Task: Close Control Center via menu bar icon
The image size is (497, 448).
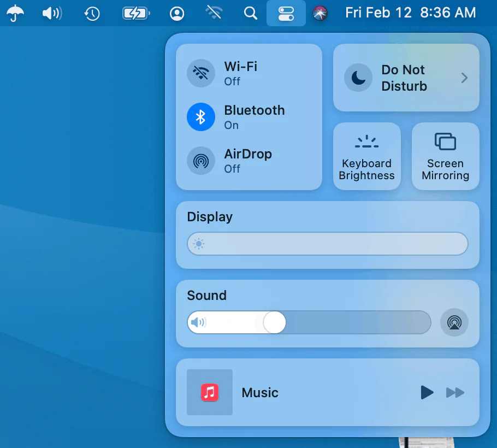Action: click(x=286, y=14)
